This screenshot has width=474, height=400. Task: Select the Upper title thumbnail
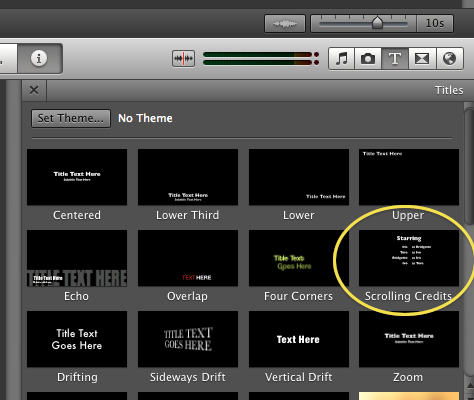[x=409, y=177]
